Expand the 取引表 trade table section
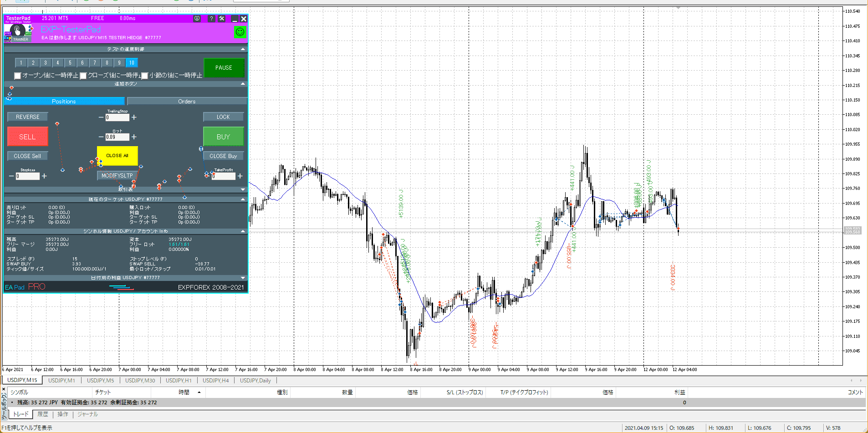 tap(243, 189)
